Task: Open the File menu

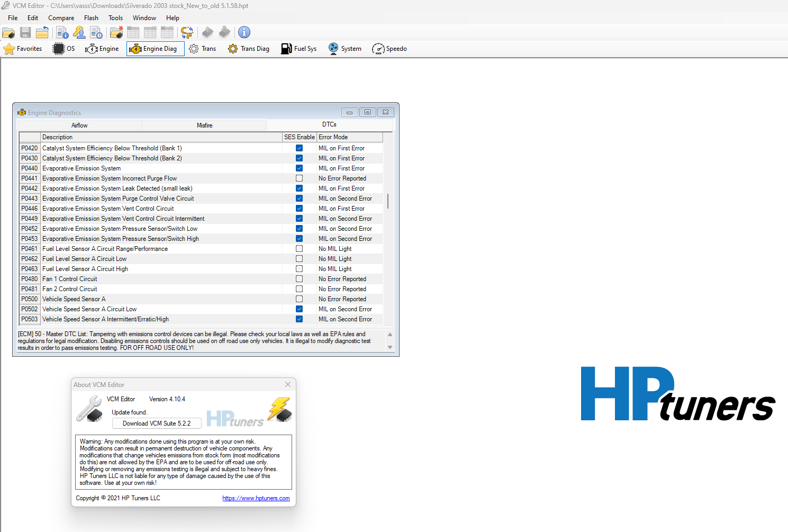Action: (x=13, y=18)
